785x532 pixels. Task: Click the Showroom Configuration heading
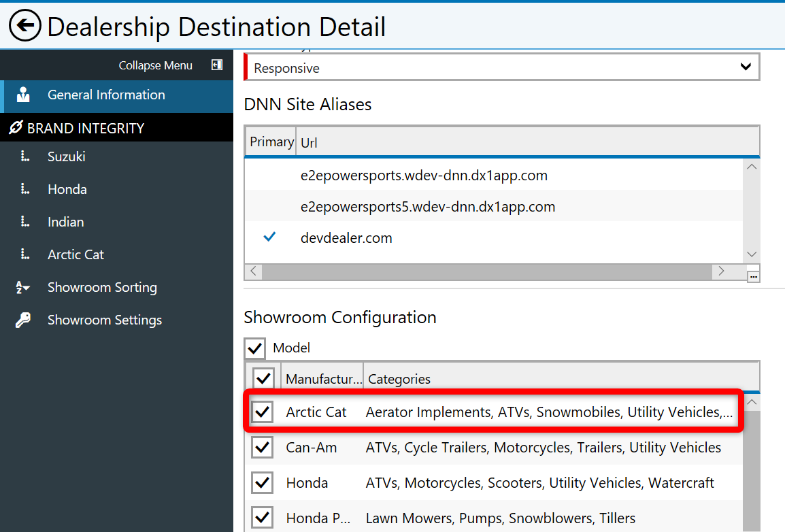point(340,317)
